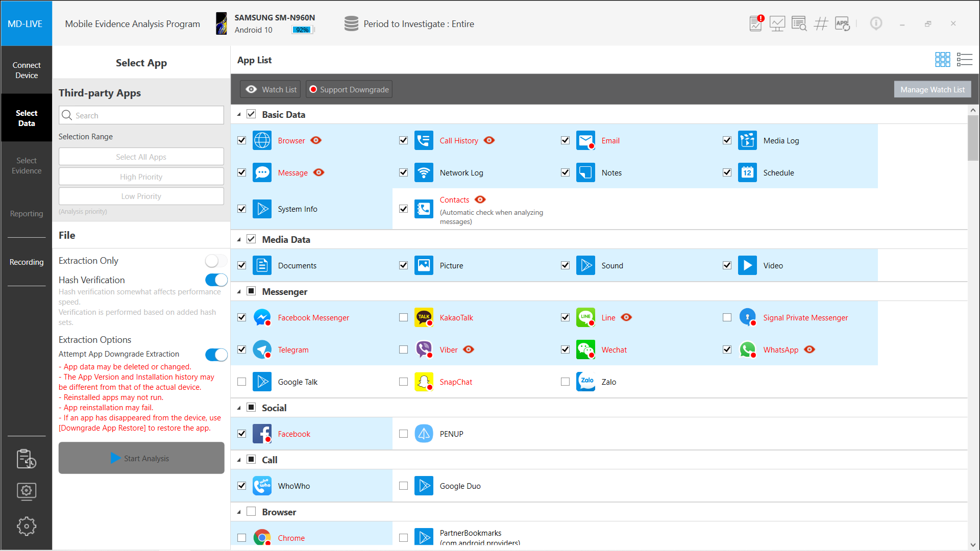Check the KakaoTalk checkbox

[x=403, y=317]
